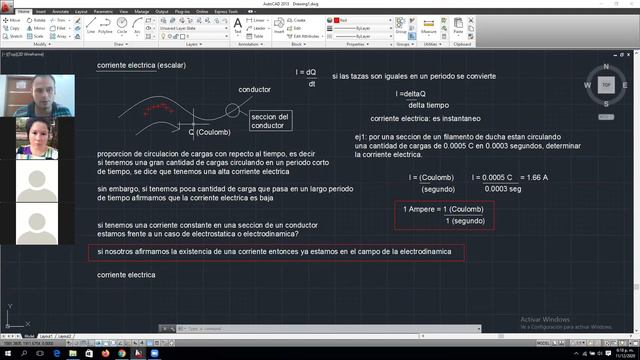Screen dimensions: 640x360
Task: Open the Red object color dropdown
Action: 363,20
